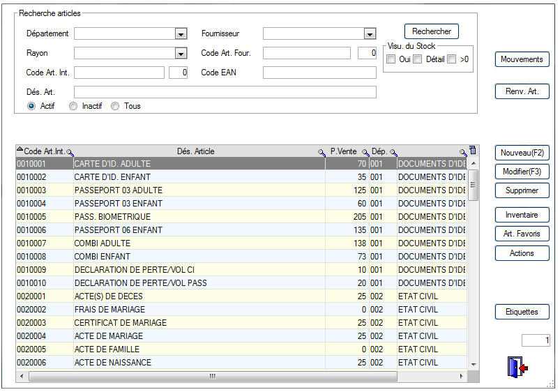
Task: Open search filter icon in Code Art.Int. header
Action: [x=70, y=153]
